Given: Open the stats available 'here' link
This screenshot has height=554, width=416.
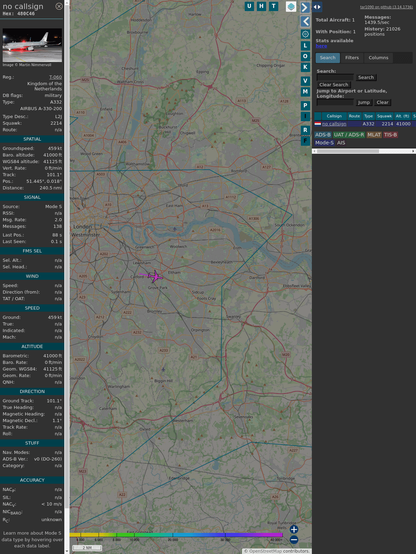Looking at the screenshot, I should [321, 46].
